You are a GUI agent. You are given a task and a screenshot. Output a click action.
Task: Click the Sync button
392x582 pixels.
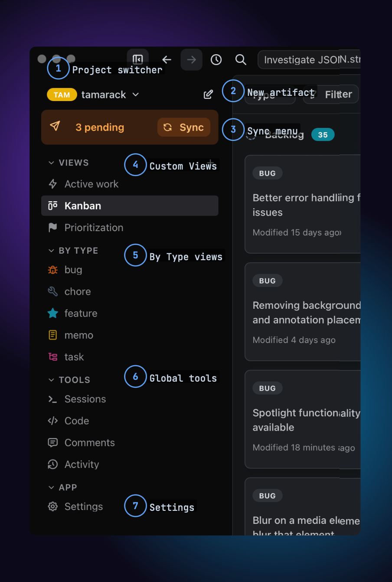pyautogui.click(x=184, y=127)
